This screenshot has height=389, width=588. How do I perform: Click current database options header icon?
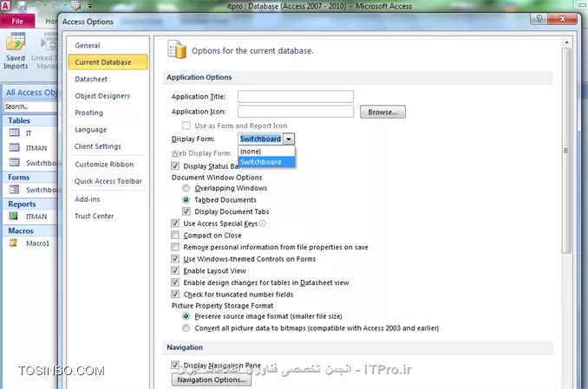[177, 50]
